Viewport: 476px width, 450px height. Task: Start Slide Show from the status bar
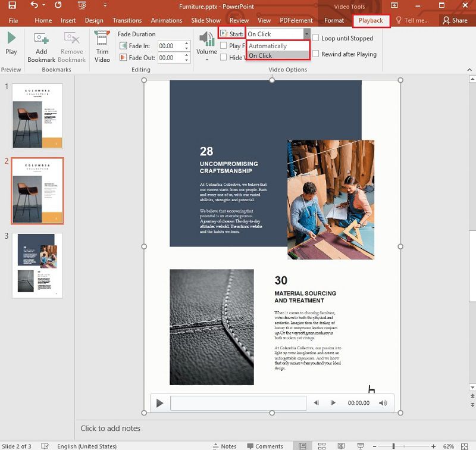[361, 446]
